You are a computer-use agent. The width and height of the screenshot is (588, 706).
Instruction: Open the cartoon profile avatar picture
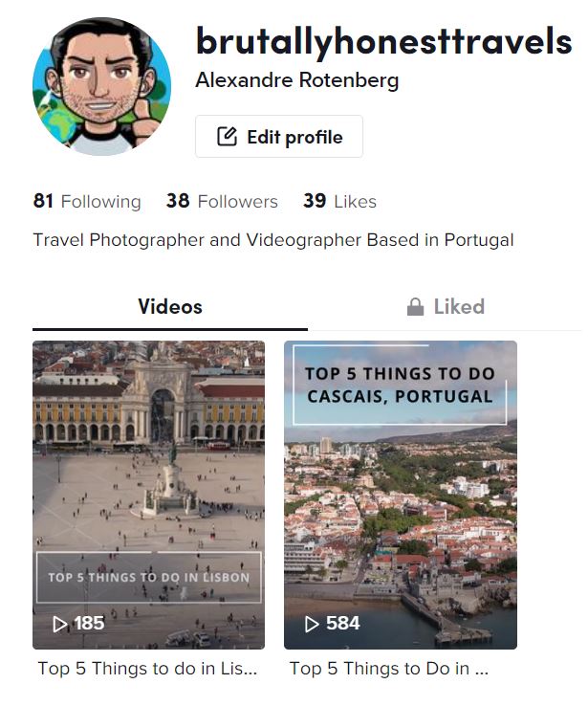point(101,86)
